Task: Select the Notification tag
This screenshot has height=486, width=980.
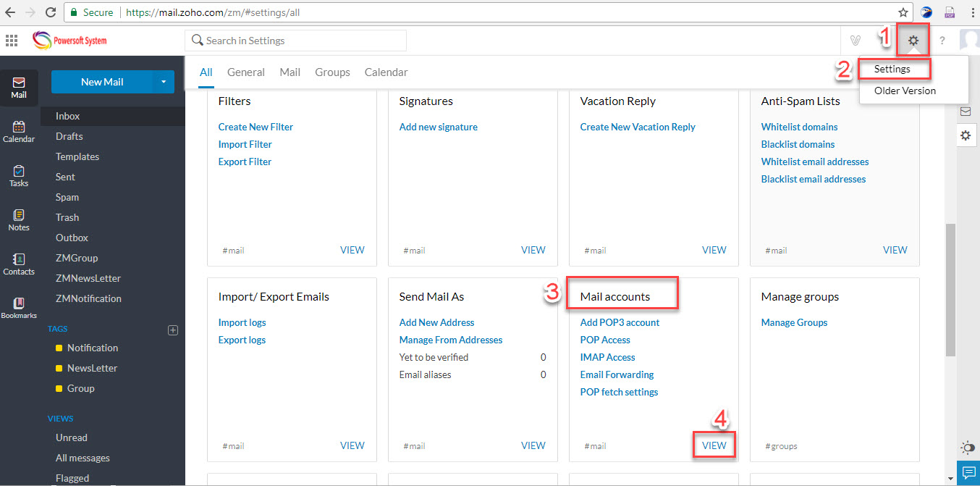Action: tap(93, 348)
